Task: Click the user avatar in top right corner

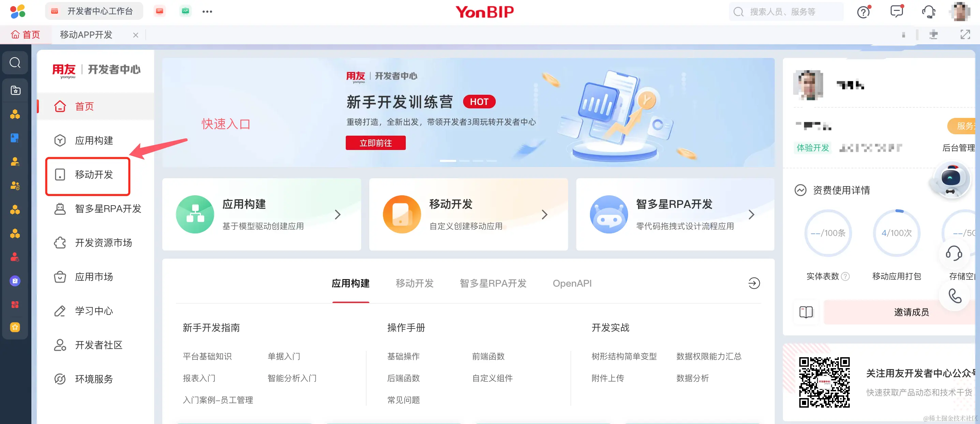Action: tap(960, 11)
